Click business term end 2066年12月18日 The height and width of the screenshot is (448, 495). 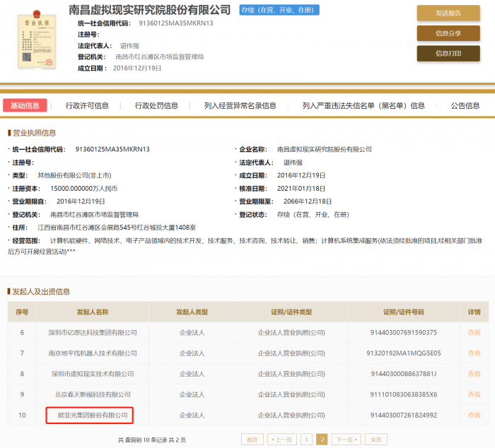pos(308,201)
